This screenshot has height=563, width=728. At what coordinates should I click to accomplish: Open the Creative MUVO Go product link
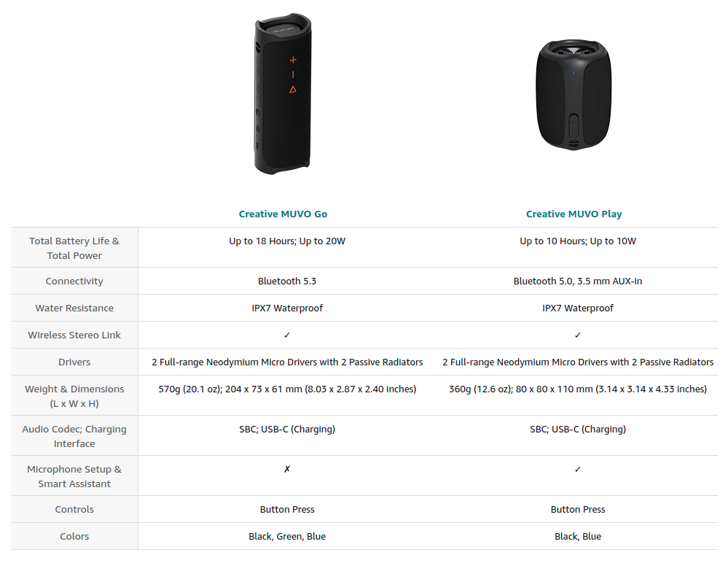tap(283, 214)
